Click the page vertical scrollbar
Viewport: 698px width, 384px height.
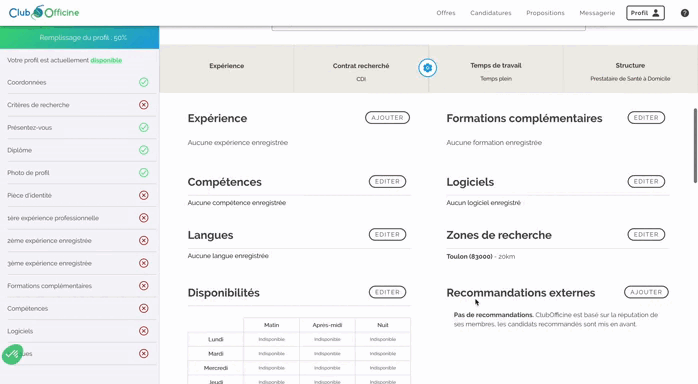695,146
